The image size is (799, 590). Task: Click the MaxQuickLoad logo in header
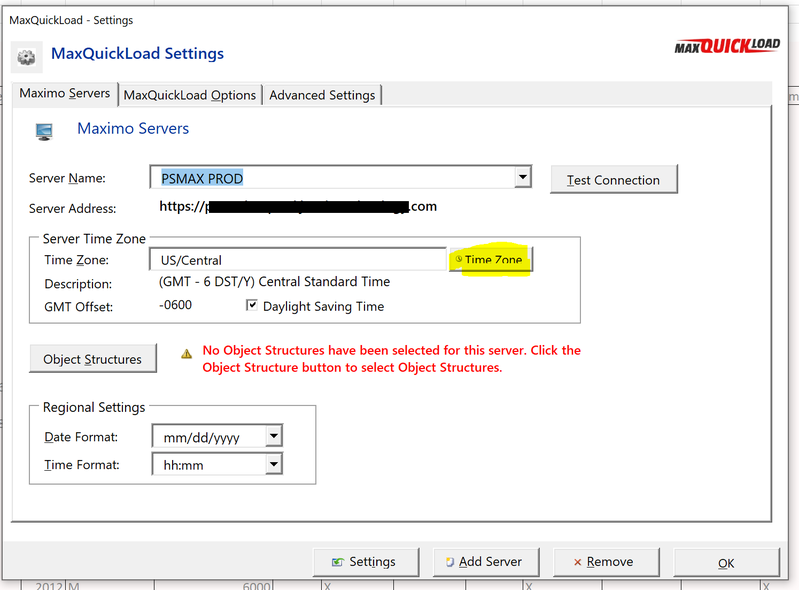pyautogui.click(x=727, y=46)
